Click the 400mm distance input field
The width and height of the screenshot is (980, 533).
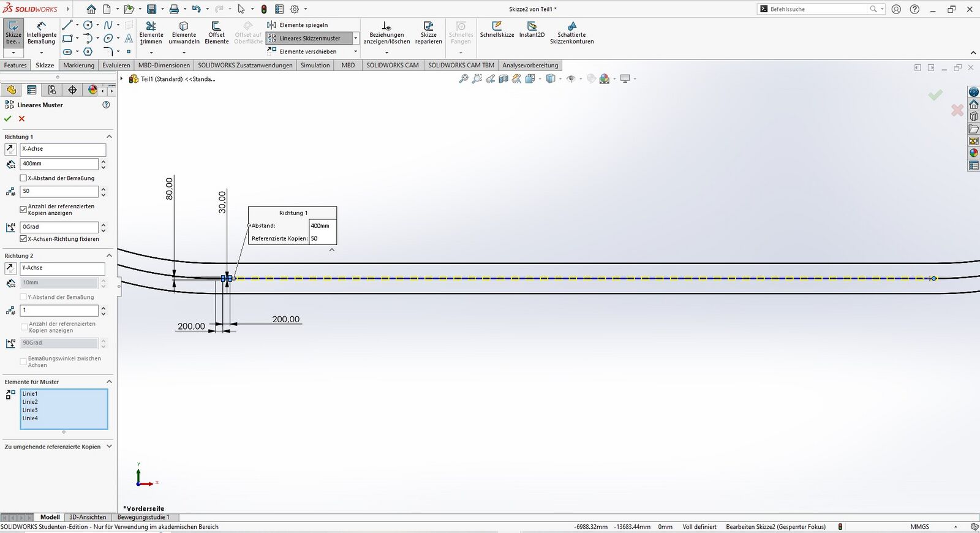click(x=59, y=164)
